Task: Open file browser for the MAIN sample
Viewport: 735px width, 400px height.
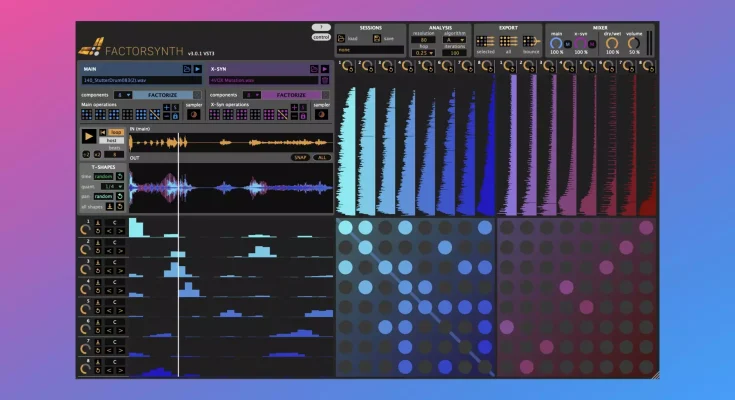Action: pyautogui.click(x=187, y=69)
